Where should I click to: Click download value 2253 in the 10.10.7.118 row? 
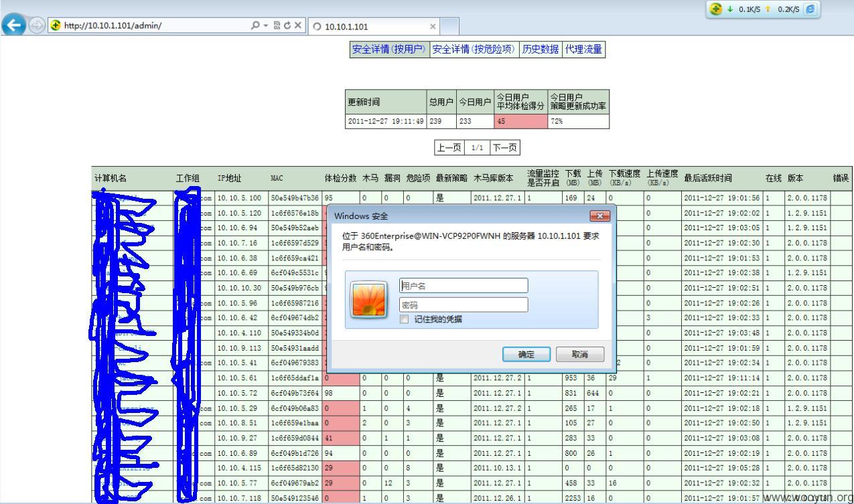[573, 497]
